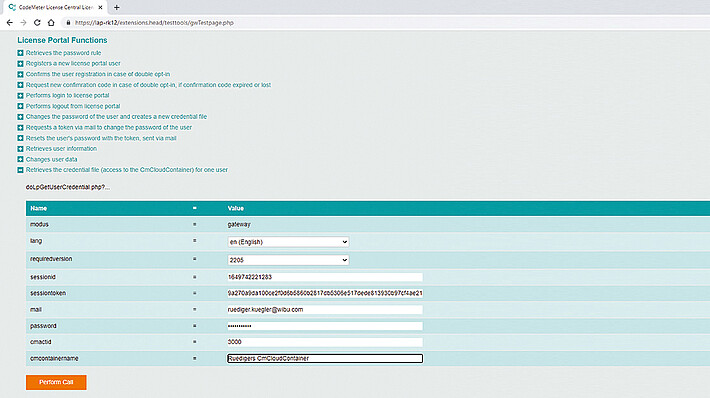710x398 pixels.
Task: Click the 'mail' row label
Action: tap(36, 310)
